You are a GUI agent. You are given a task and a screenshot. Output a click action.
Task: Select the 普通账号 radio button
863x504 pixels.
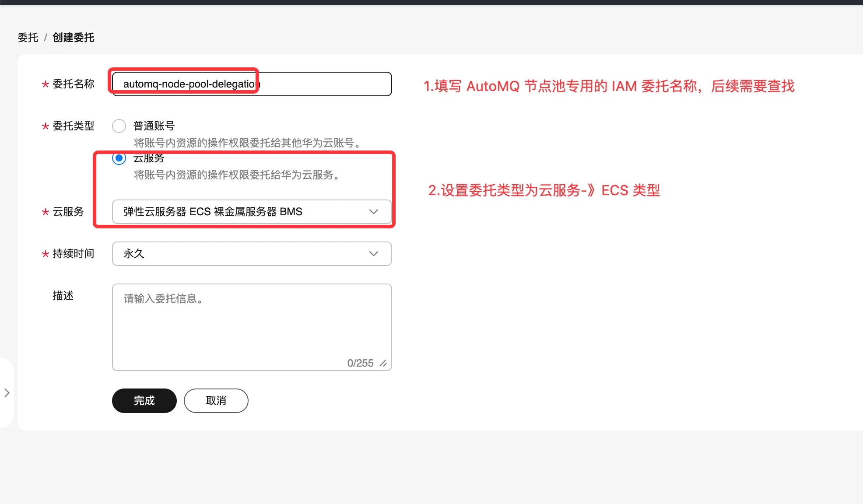(x=119, y=126)
